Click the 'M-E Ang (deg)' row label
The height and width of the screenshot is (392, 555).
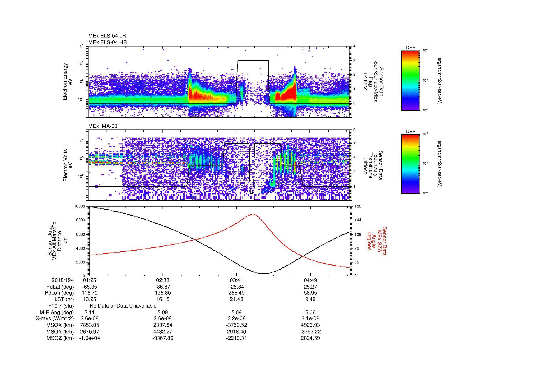pos(57,312)
